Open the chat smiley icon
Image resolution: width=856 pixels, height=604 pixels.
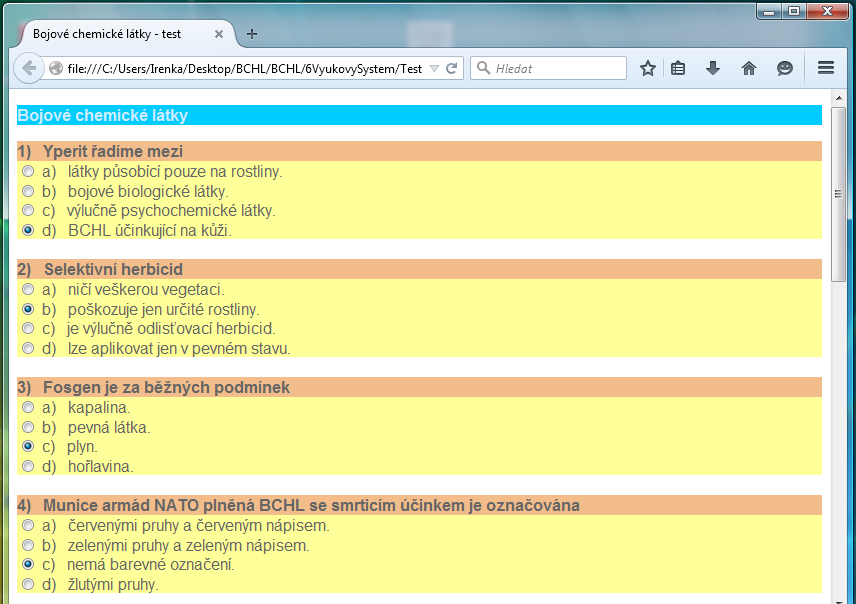point(784,68)
